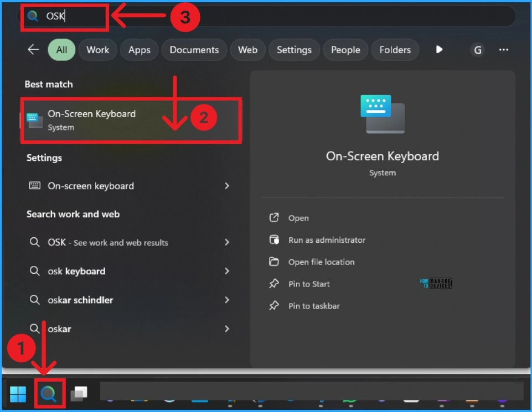
Task: Select the Web filter tab
Action: coord(247,50)
